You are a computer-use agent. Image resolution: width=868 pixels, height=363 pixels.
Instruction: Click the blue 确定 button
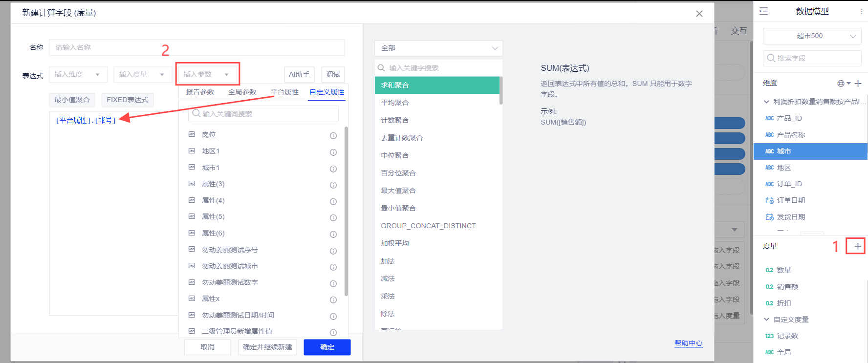[x=327, y=347]
